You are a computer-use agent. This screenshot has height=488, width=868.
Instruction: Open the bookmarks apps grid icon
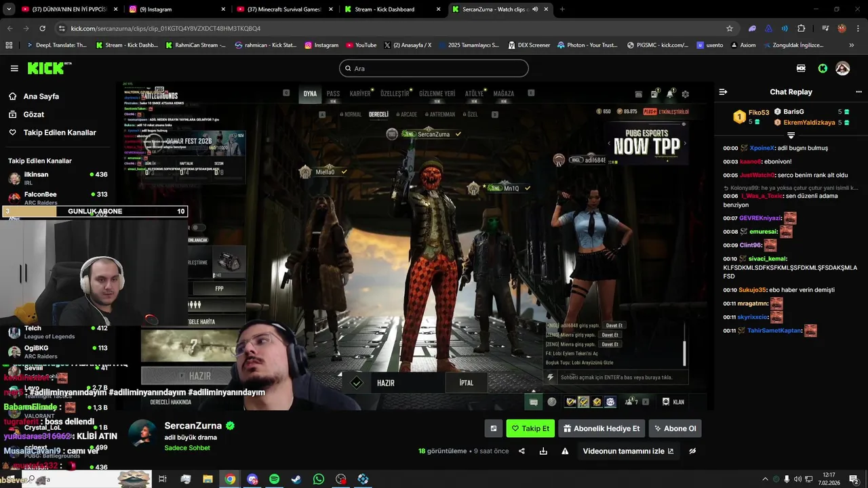pyautogui.click(x=9, y=45)
